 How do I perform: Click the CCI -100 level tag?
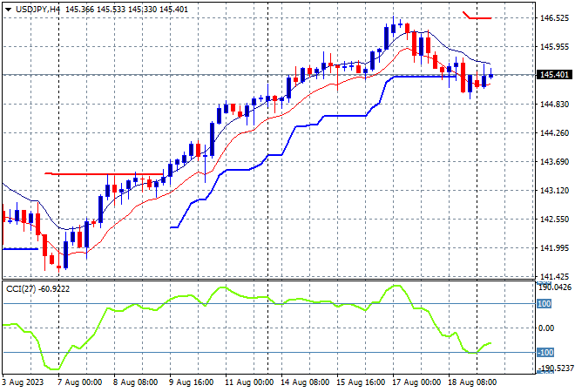545,353
